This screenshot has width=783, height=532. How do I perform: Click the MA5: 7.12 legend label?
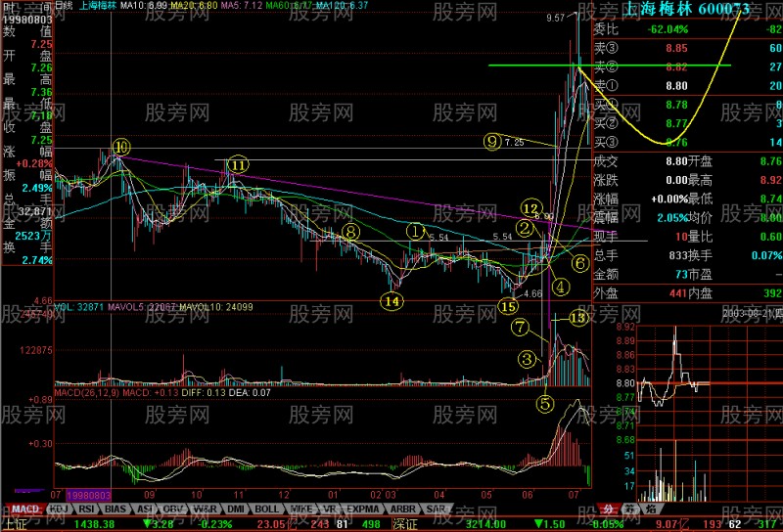click(x=242, y=6)
